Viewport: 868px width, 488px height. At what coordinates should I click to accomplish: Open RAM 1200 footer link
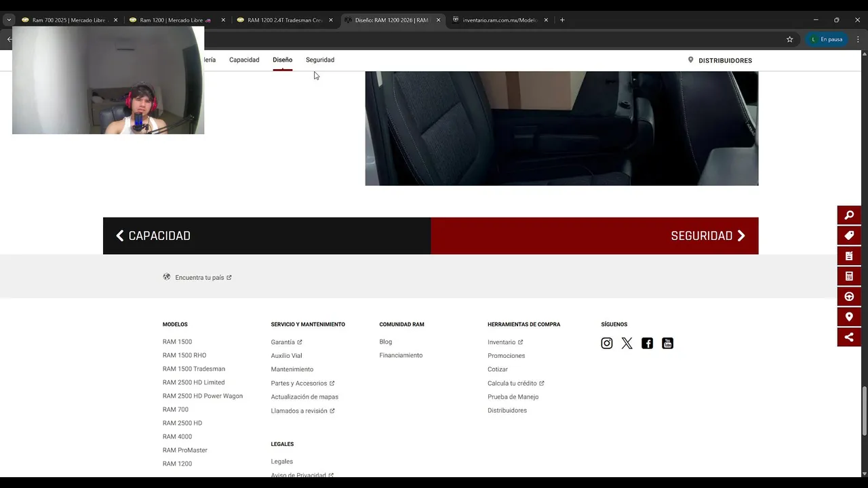pos(177,464)
